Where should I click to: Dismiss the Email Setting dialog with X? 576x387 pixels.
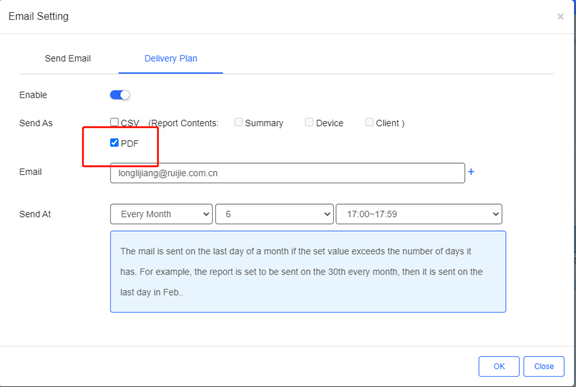click(560, 17)
